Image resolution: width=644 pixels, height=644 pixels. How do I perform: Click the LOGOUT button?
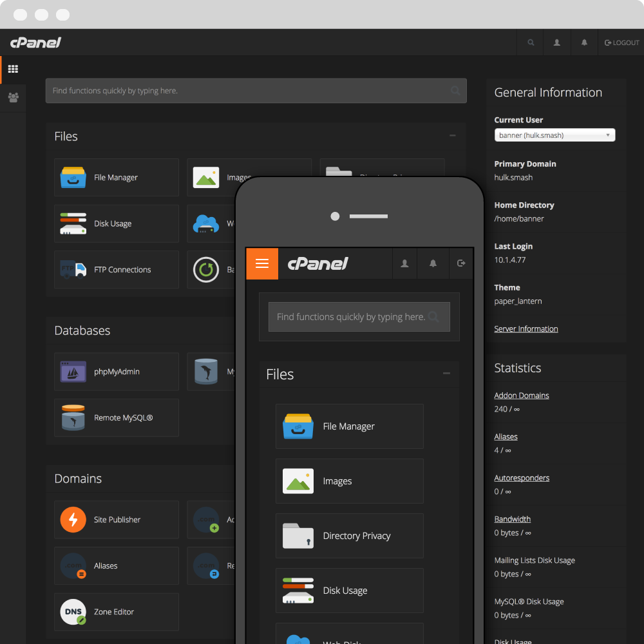621,43
